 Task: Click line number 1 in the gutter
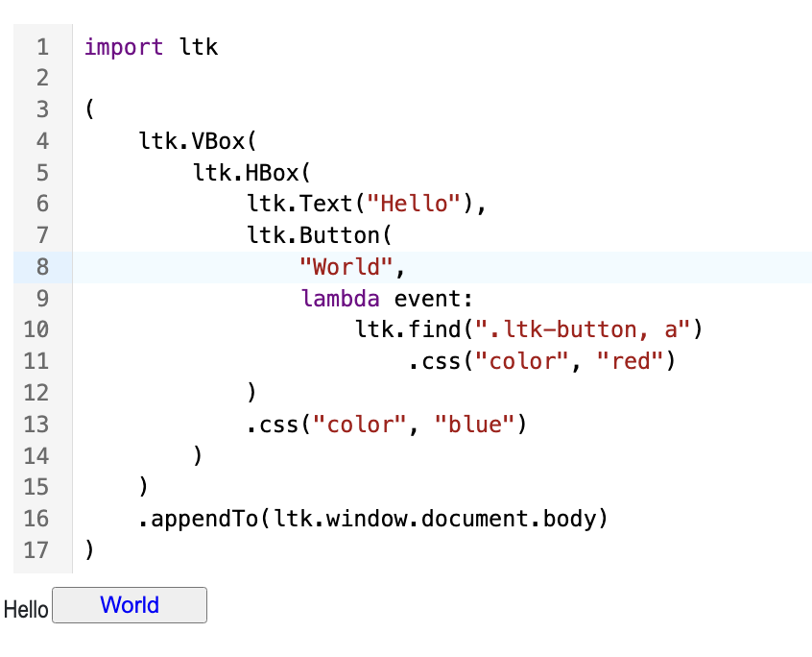tap(41, 46)
